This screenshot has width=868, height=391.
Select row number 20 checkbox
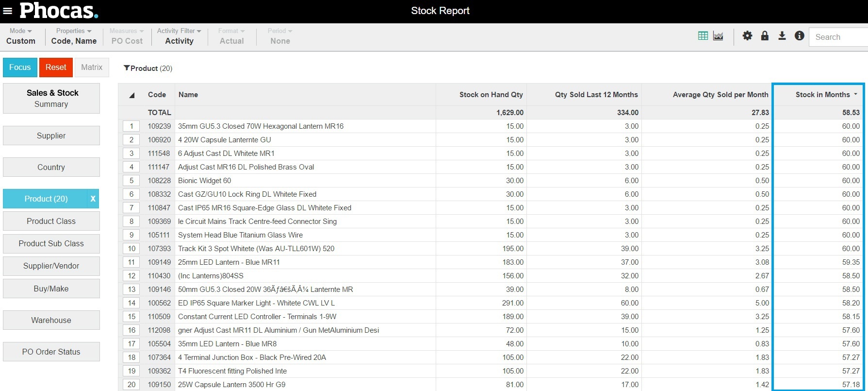point(131,385)
